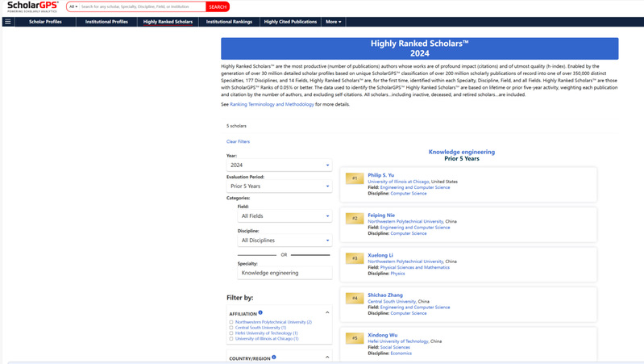Open Feiping Nie's profile

click(x=381, y=215)
